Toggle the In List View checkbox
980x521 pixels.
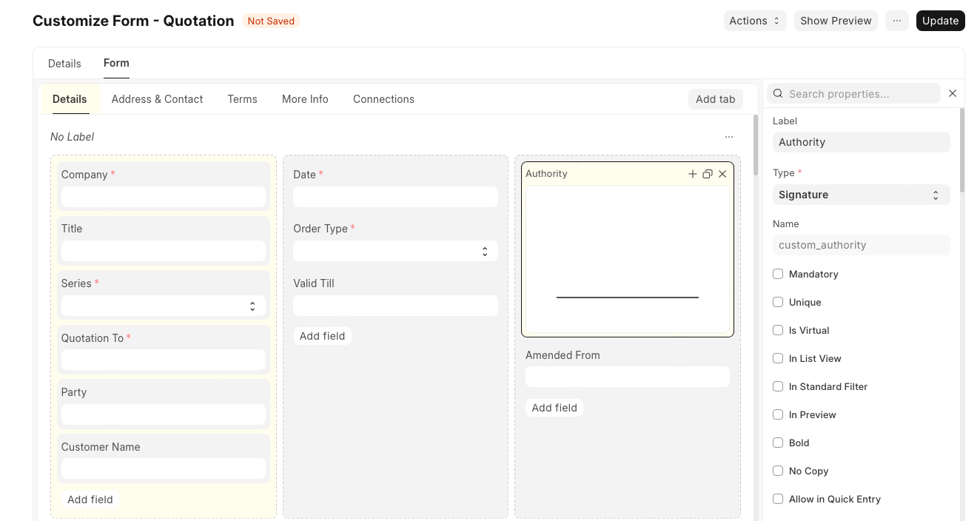coord(778,358)
